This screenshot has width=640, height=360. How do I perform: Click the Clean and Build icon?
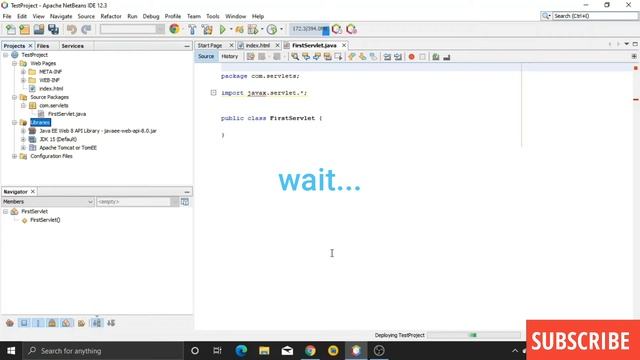click(x=207, y=29)
